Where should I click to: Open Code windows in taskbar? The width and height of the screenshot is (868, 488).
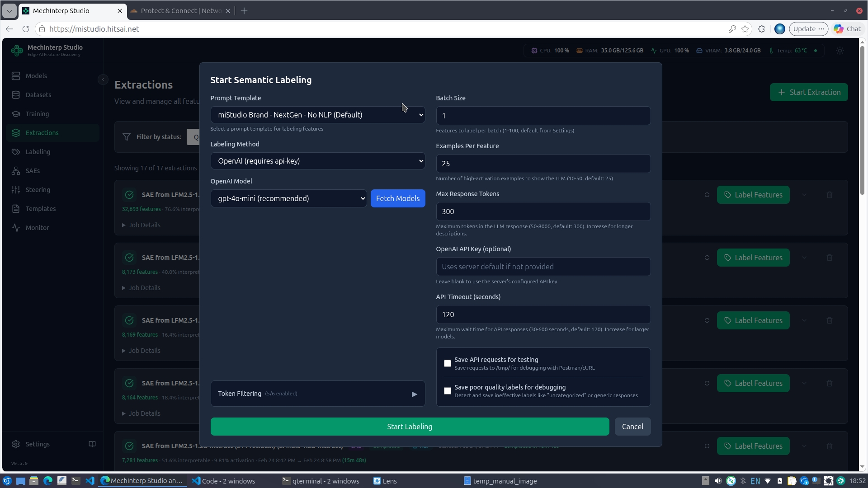(x=224, y=481)
